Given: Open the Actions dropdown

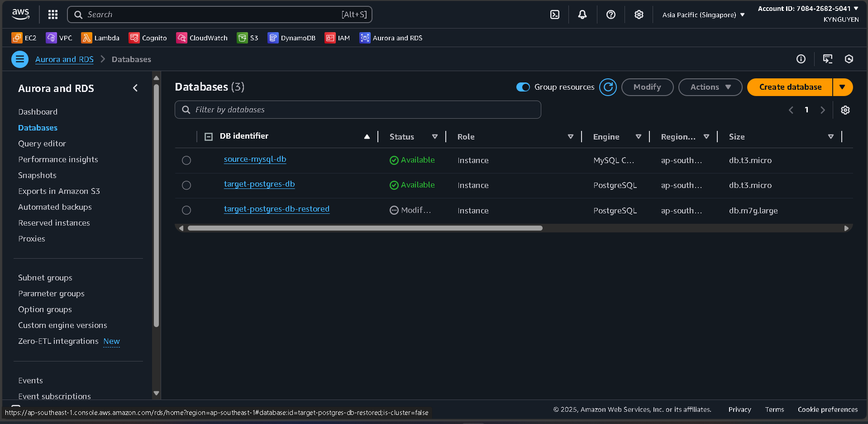Looking at the screenshot, I should 710,87.
